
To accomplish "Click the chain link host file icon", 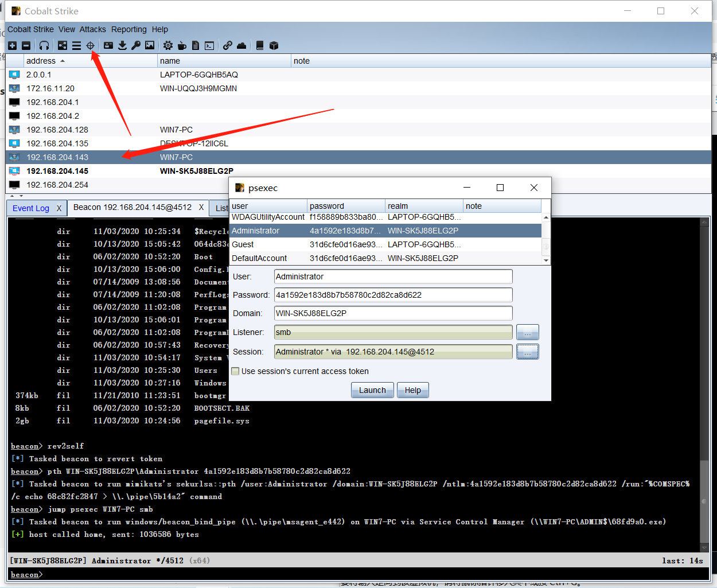I will [228, 45].
